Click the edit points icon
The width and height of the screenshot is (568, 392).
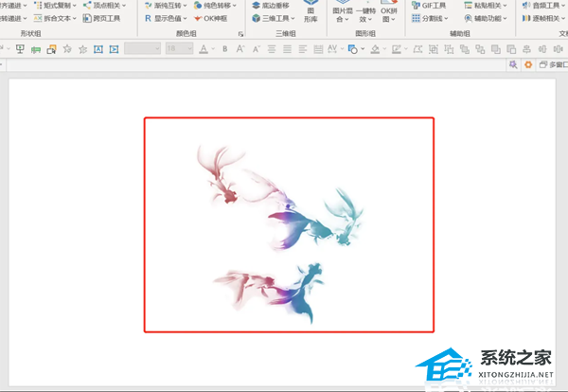[x=417, y=49]
